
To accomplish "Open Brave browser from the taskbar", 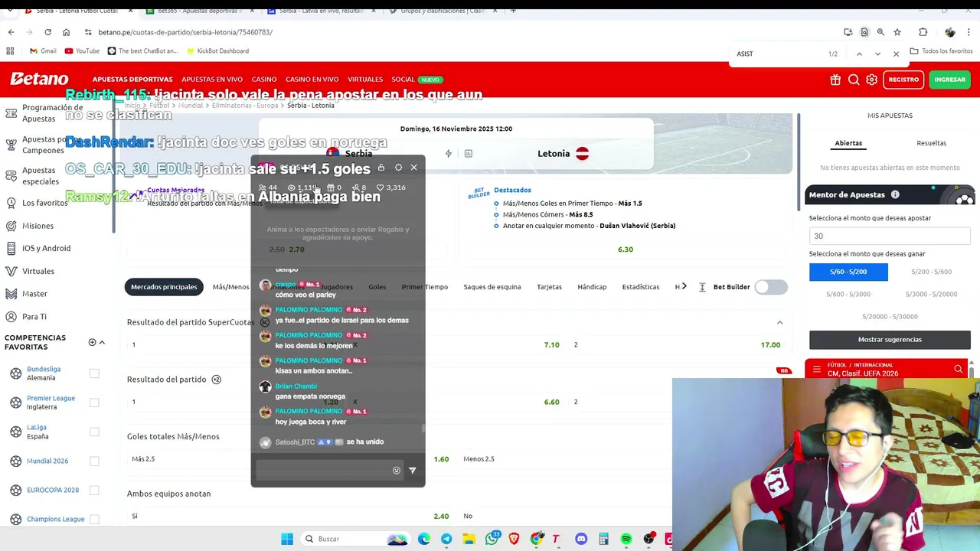I will 514,539.
